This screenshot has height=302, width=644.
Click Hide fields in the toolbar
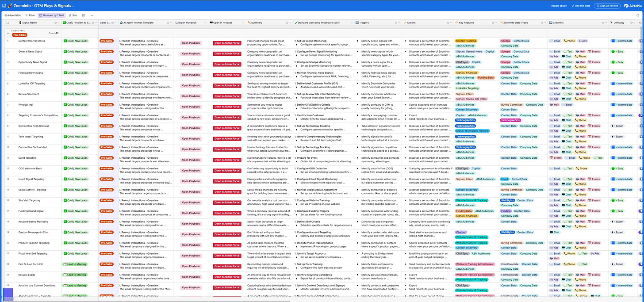tap(12, 15)
